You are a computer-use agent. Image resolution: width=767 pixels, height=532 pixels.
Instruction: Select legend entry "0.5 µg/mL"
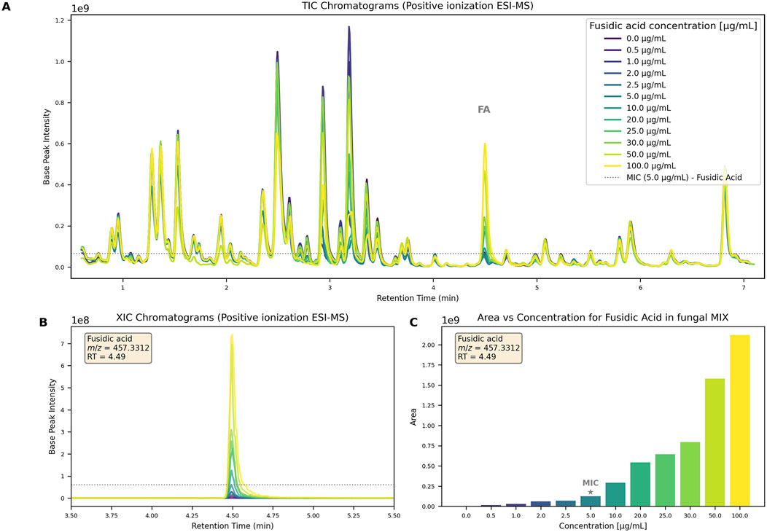[x=634, y=50]
